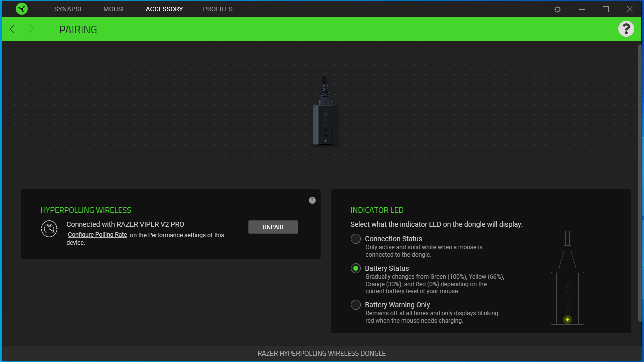Click the green LED dot on dongle illustration
The image size is (644, 362).
pyautogui.click(x=324, y=141)
